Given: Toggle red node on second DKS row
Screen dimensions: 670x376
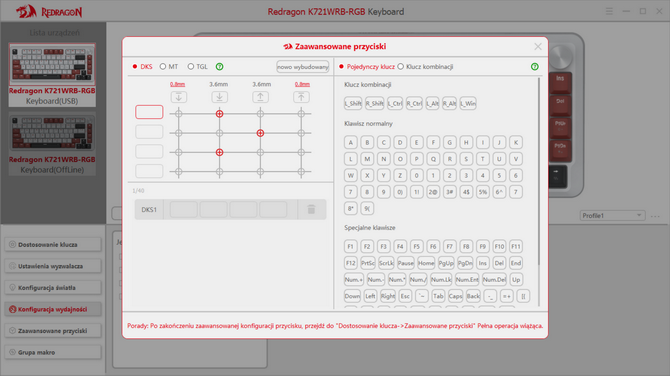Looking at the screenshot, I should coord(260,133).
